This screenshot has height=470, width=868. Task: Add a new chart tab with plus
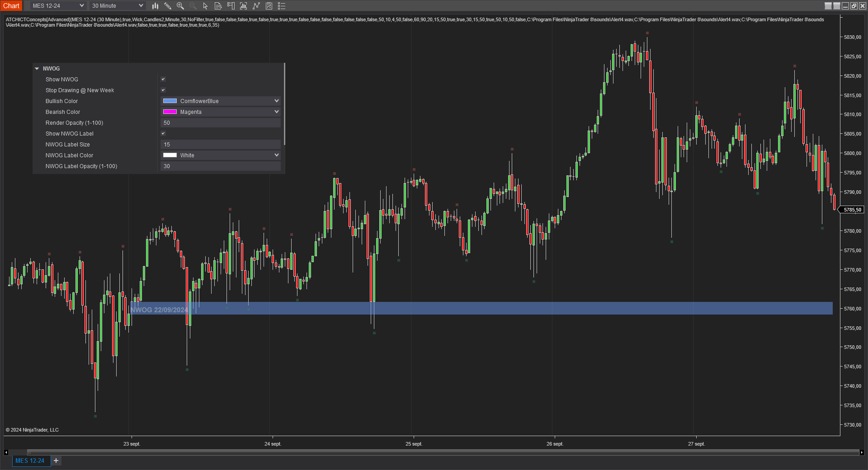(56, 461)
